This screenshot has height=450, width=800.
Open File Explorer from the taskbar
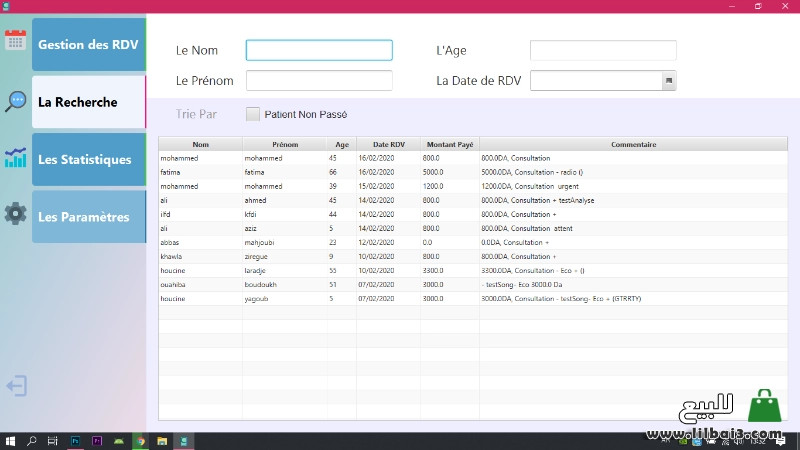pyautogui.click(x=162, y=441)
